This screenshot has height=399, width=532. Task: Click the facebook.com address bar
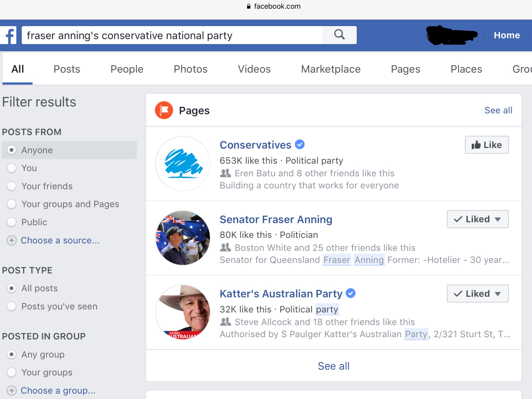coord(274,6)
